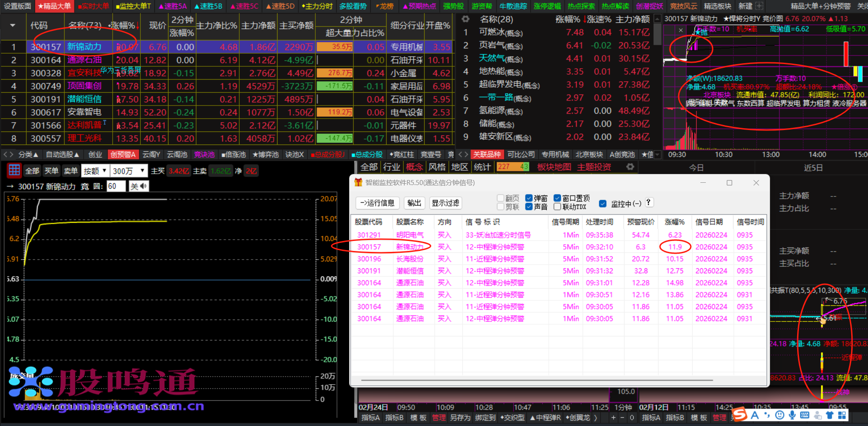Click the plus icon in top tab bar
Viewport: 868px width, 426px height.
(x=759, y=6)
